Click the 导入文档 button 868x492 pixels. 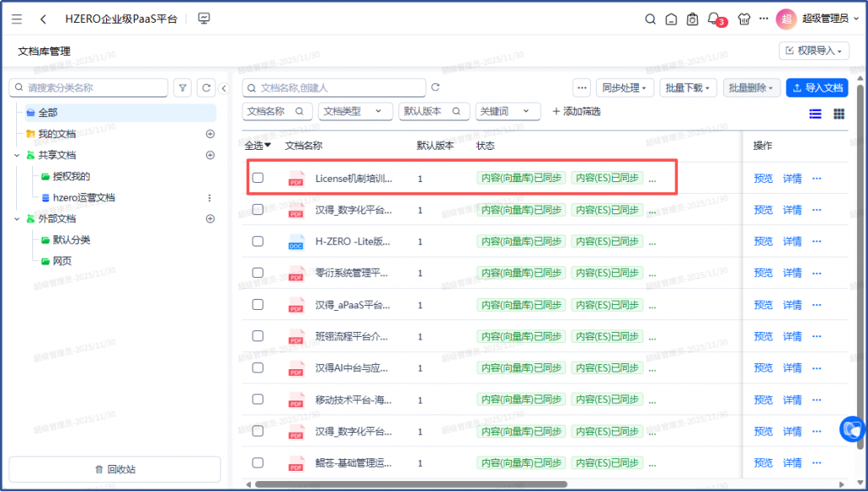pos(817,87)
